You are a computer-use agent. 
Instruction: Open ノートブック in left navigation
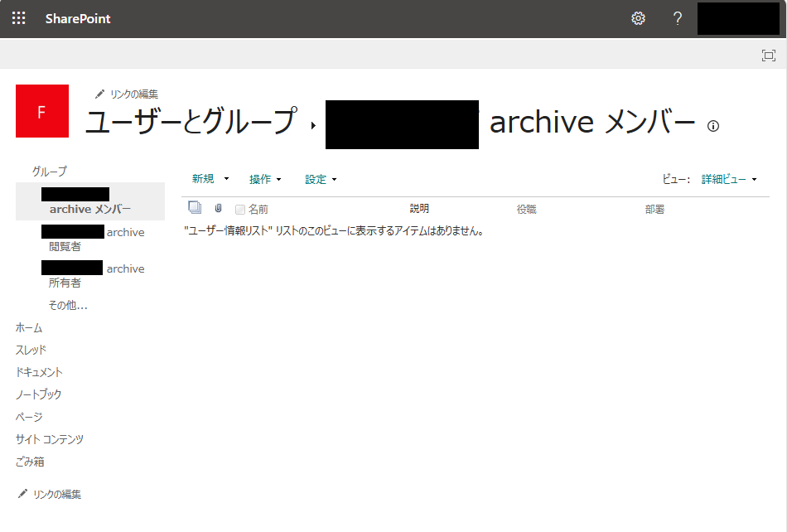point(38,394)
